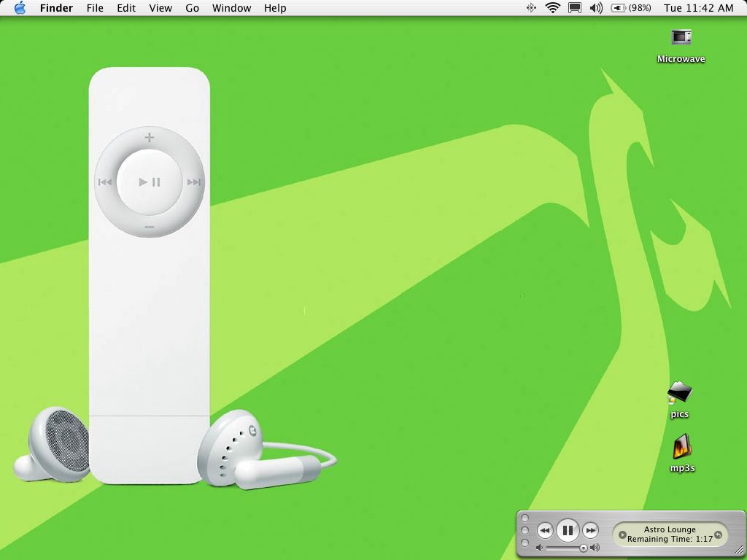
Task: Click the battery percentage (98%) text
Action: (640, 8)
